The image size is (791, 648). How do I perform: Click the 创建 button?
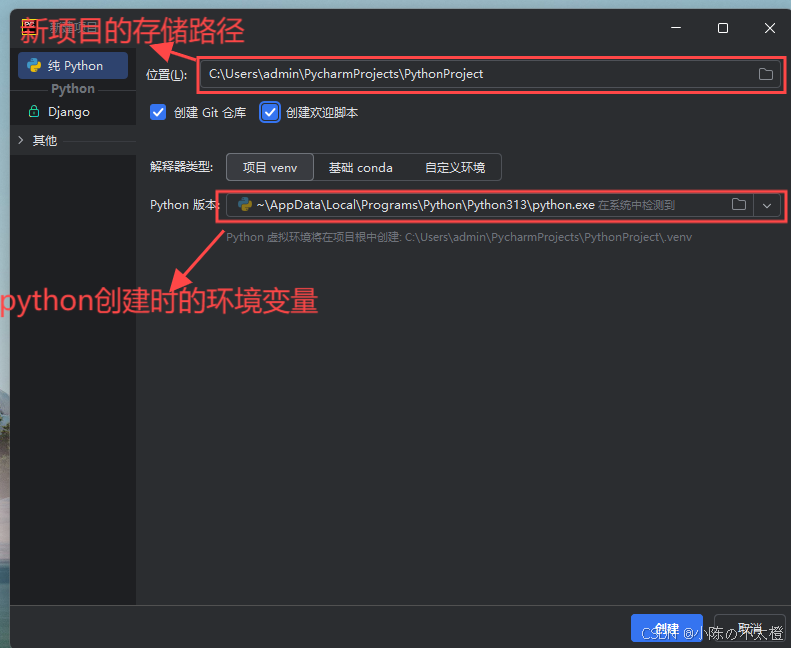[666, 628]
